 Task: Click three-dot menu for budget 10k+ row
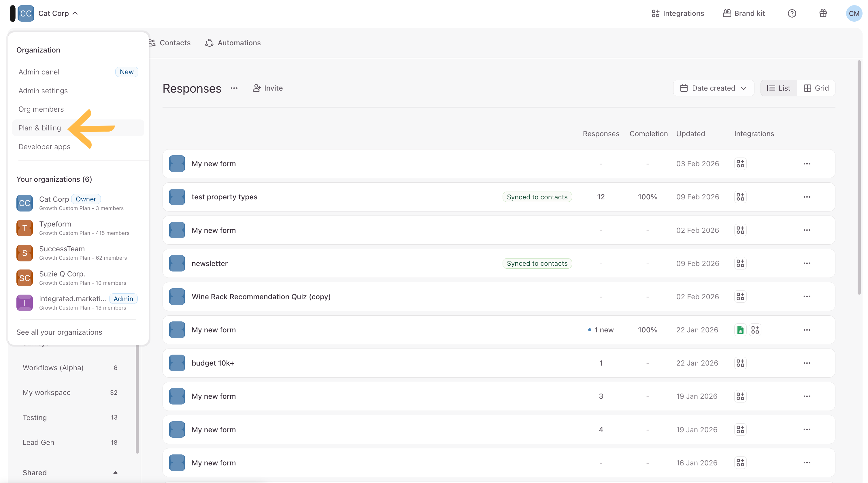click(x=806, y=363)
